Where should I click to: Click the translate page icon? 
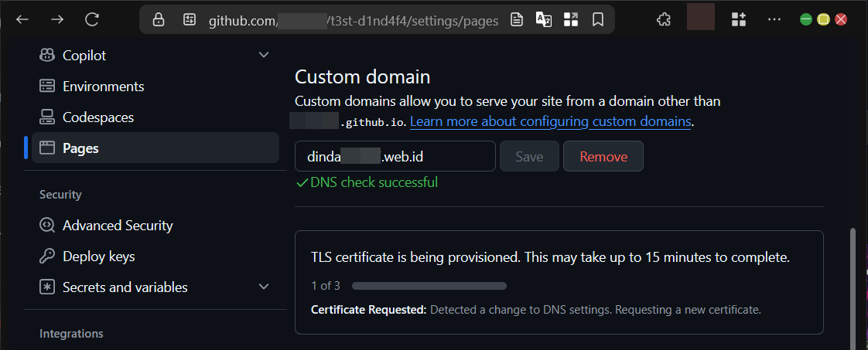(x=544, y=20)
